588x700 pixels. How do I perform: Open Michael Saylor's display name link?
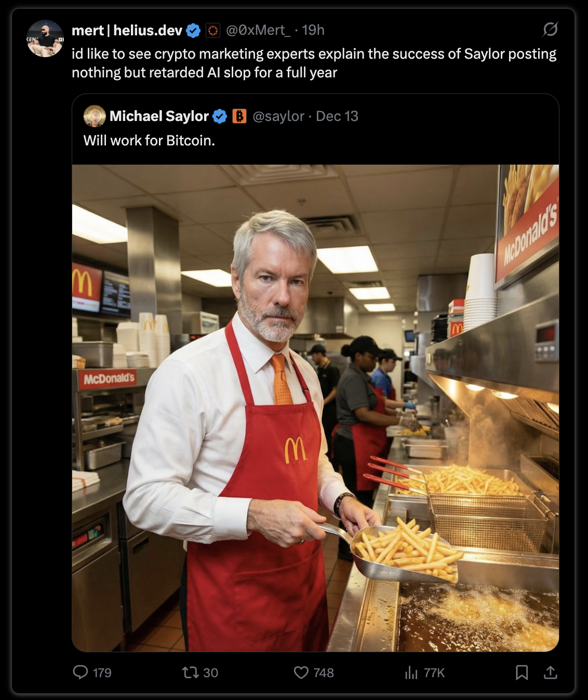(x=159, y=116)
